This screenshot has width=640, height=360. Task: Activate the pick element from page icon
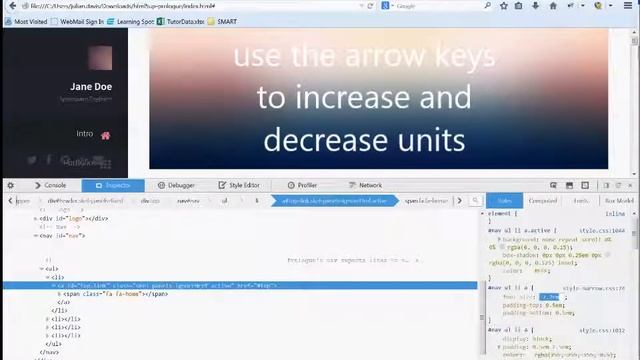pos(553,185)
